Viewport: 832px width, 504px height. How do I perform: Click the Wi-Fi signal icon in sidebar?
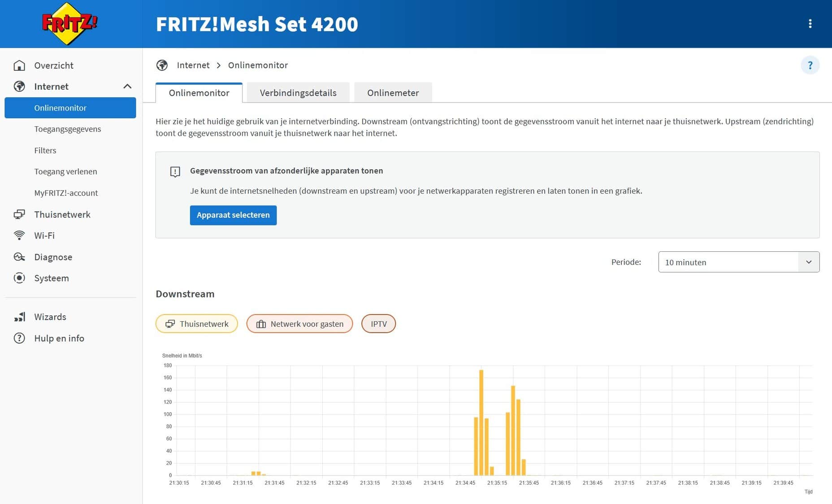pyautogui.click(x=19, y=235)
